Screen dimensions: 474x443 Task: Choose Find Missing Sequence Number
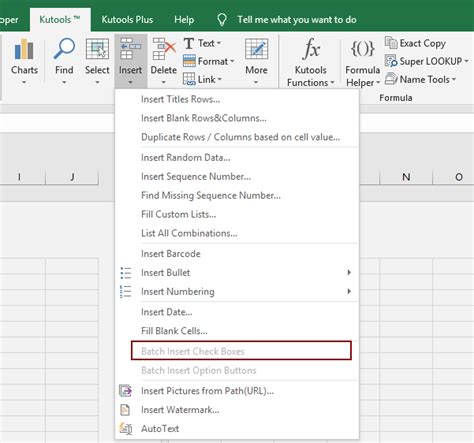point(237,195)
